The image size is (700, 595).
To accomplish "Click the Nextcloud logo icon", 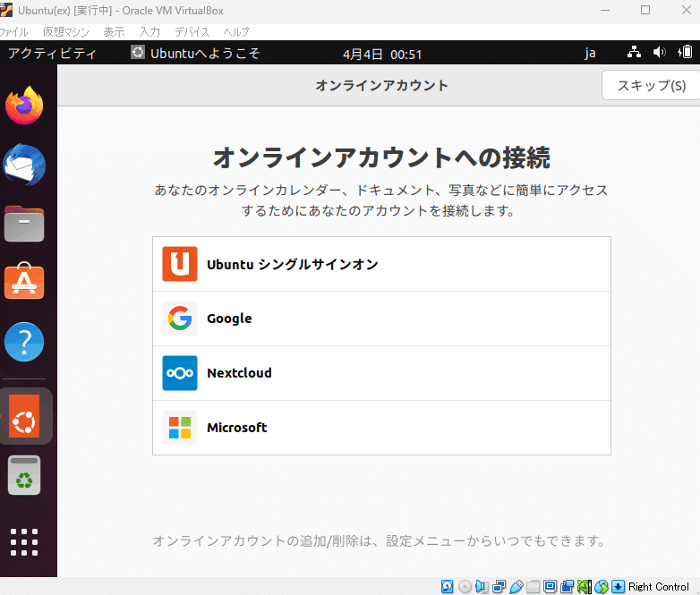I will tap(179, 373).
